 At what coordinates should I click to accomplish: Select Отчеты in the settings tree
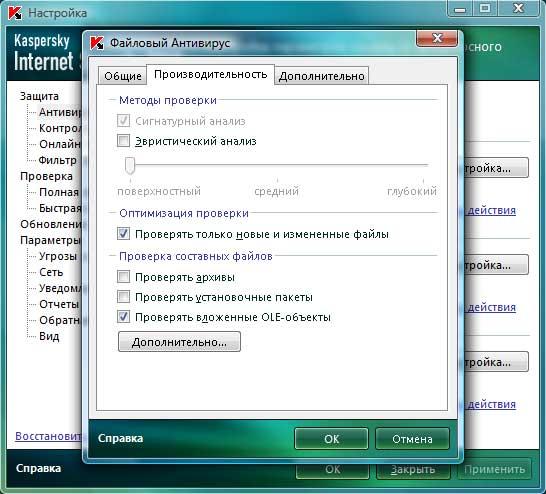[x=59, y=304]
